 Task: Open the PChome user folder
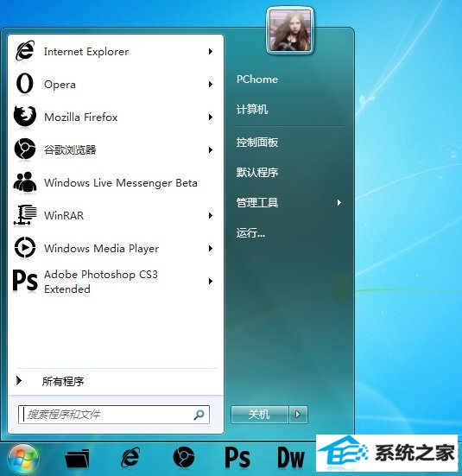257,79
